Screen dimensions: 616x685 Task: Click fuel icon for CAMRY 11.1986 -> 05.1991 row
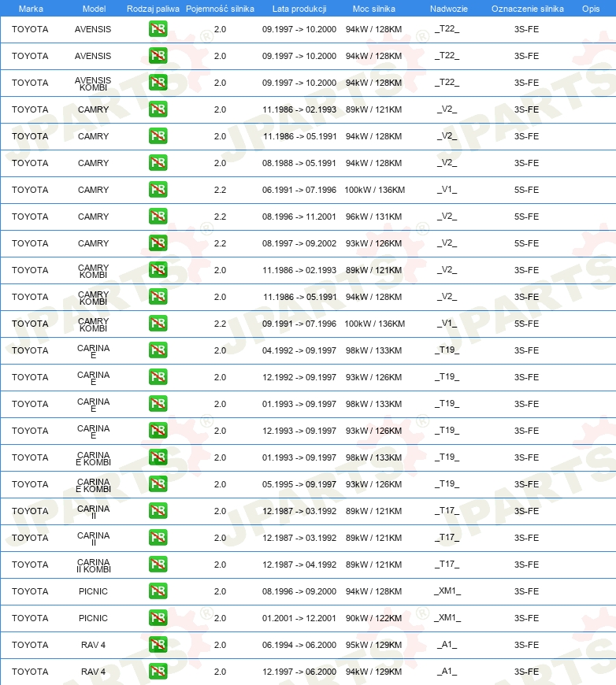click(x=158, y=136)
